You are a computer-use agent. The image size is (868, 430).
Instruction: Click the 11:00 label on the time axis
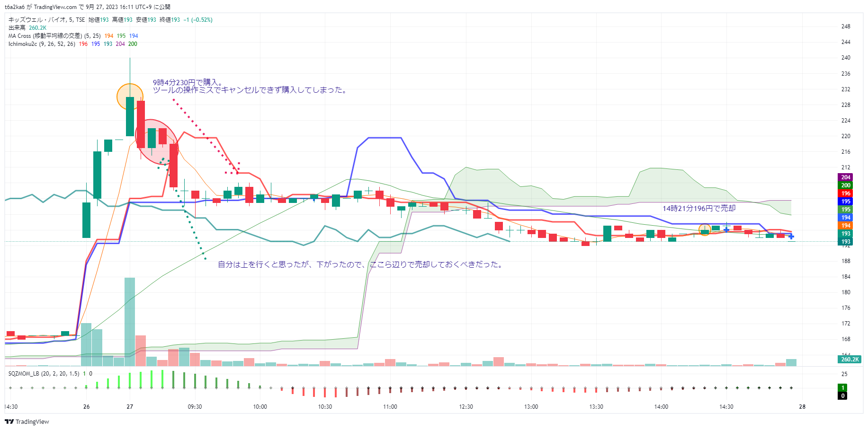(x=390, y=407)
